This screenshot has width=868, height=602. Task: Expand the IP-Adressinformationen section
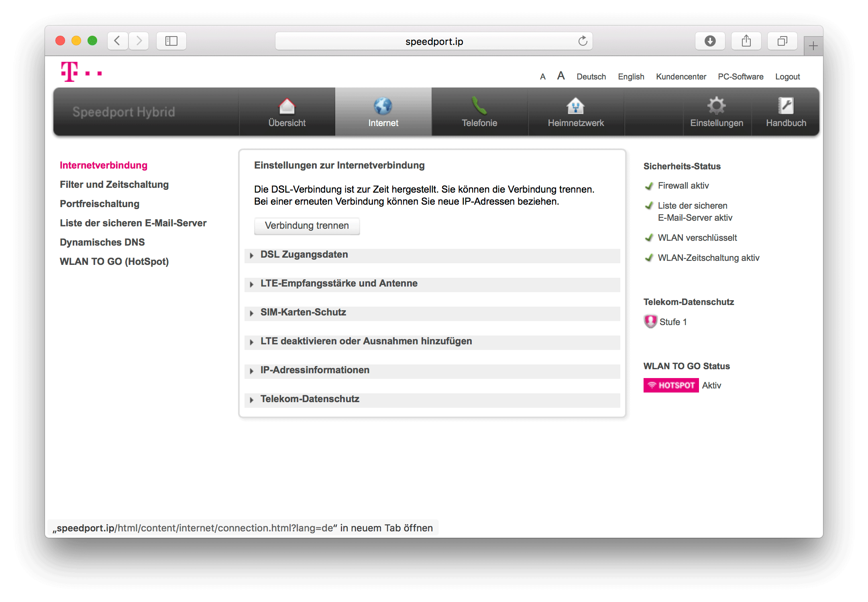pyautogui.click(x=314, y=370)
